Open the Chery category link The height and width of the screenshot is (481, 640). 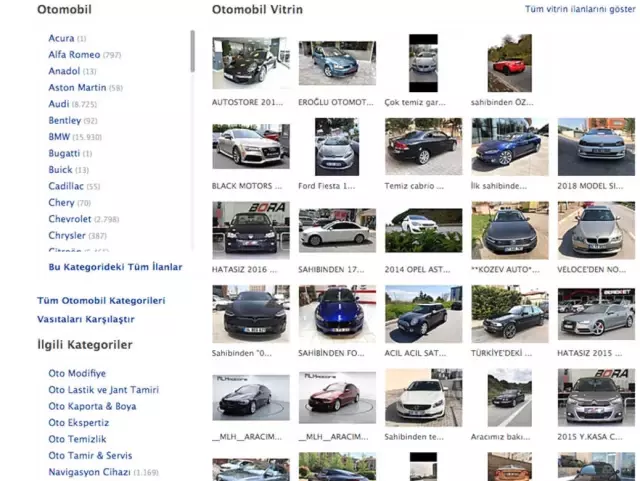coord(61,203)
